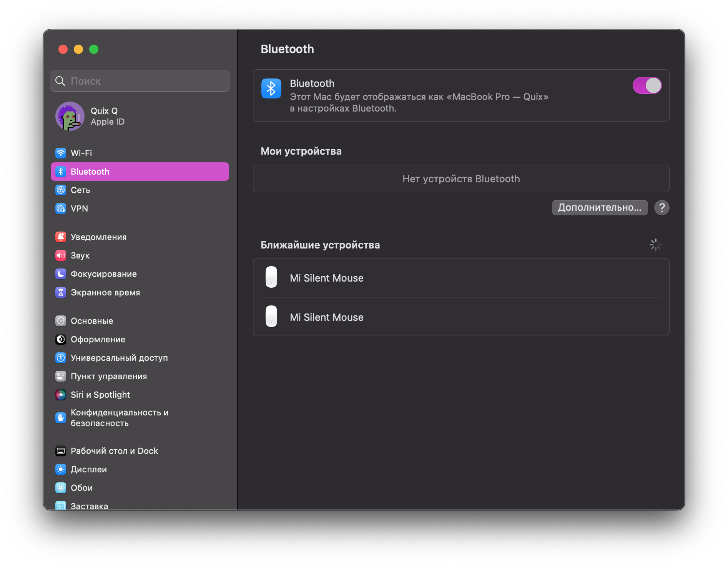Click the VPN globe icon
This screenshot has width=728, height=567.
pos(61,208)
